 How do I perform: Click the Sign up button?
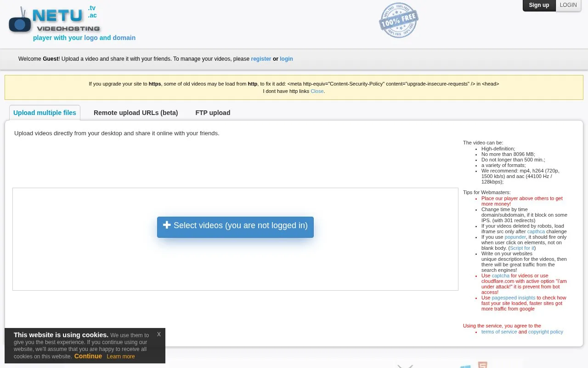539,5
